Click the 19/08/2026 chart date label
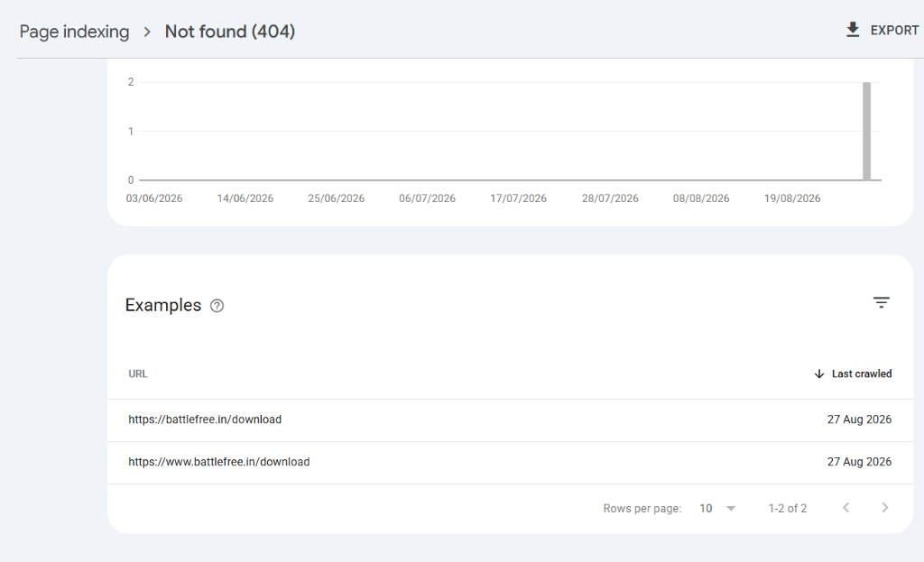The image size is (924, 562). click(792, 198)
